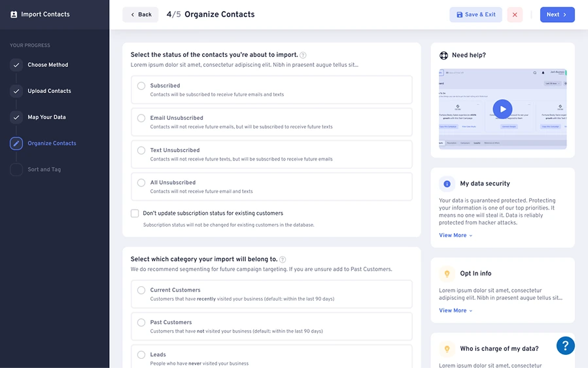
Task: Click 'Contacts will not receive future email and texts'
Action: click(x=201, y=191)
